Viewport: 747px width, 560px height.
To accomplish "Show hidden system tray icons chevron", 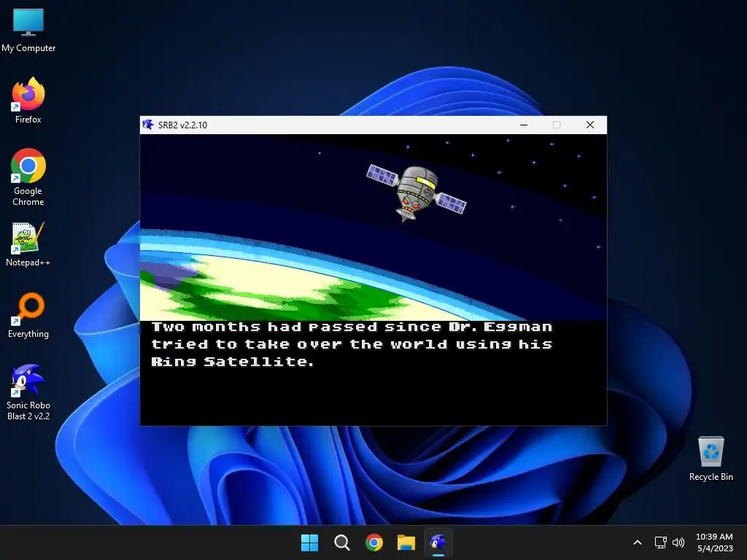I will click(x=638, y=542).
